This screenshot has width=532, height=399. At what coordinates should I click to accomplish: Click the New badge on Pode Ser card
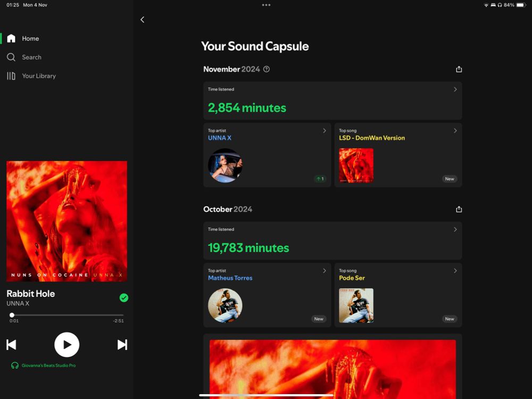pos(450,319)
